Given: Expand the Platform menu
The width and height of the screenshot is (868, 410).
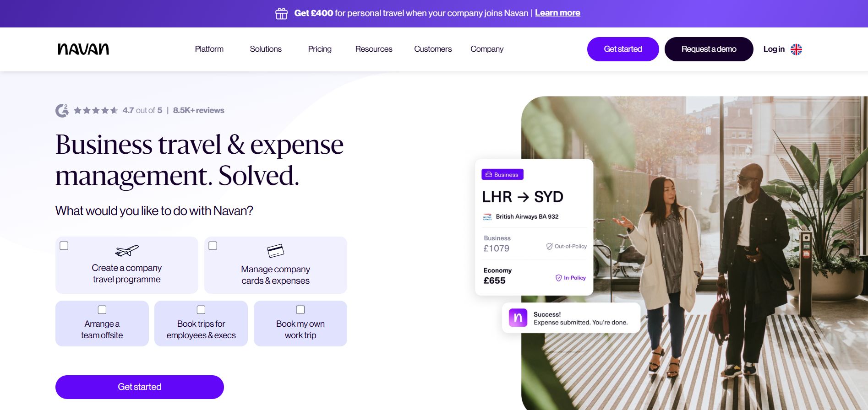Looking at the screenshot, I should (x=209, y=49).
